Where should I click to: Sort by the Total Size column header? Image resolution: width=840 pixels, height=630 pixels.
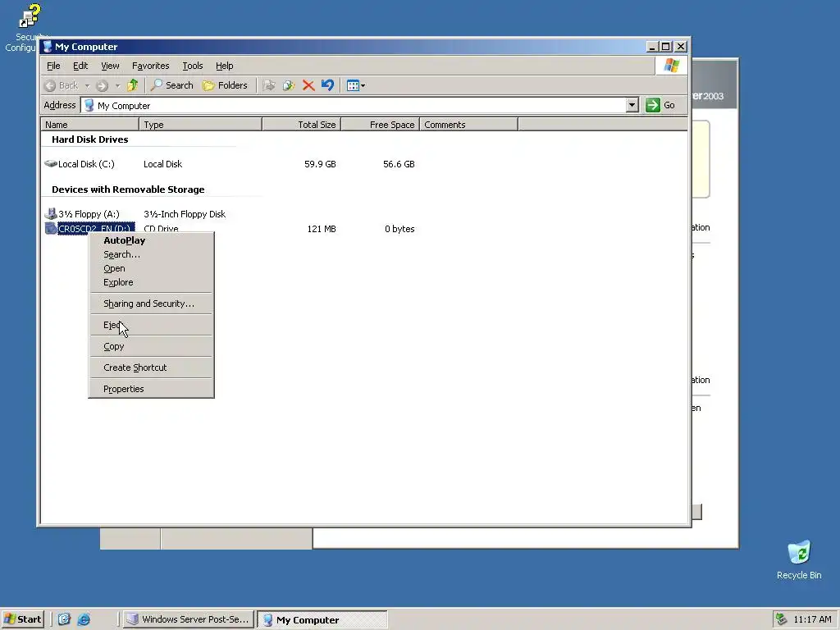[x=302, y=125]
